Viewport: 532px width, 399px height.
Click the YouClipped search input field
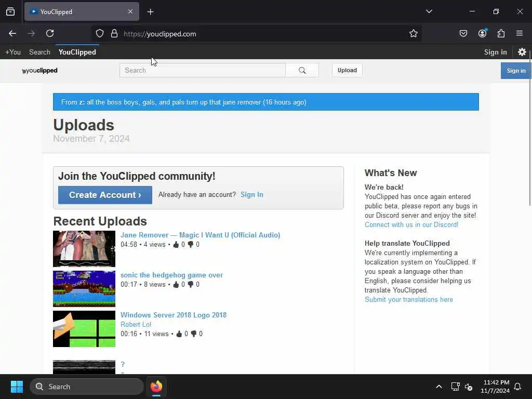[x=202, y=70]
